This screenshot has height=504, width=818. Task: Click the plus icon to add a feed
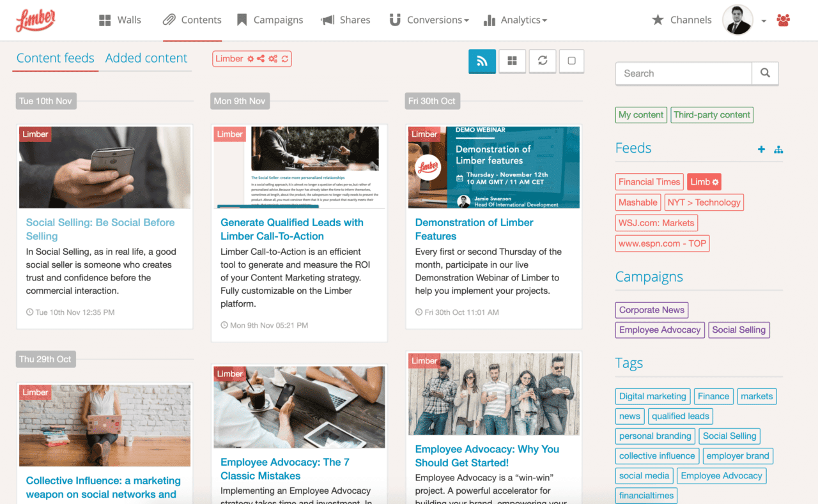coord(761,149)
